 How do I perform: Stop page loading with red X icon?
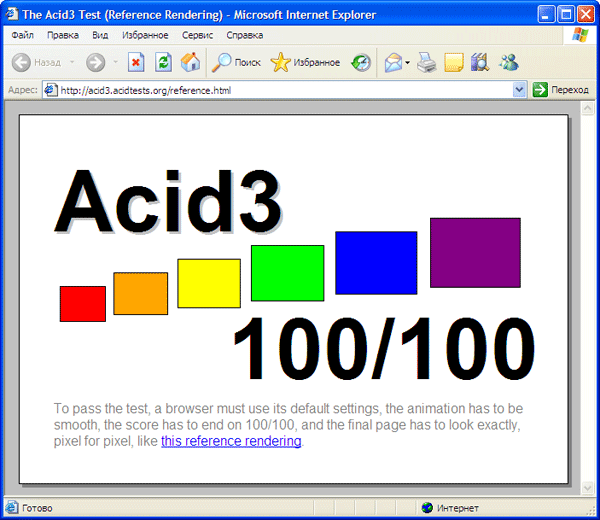pos(136,62)
